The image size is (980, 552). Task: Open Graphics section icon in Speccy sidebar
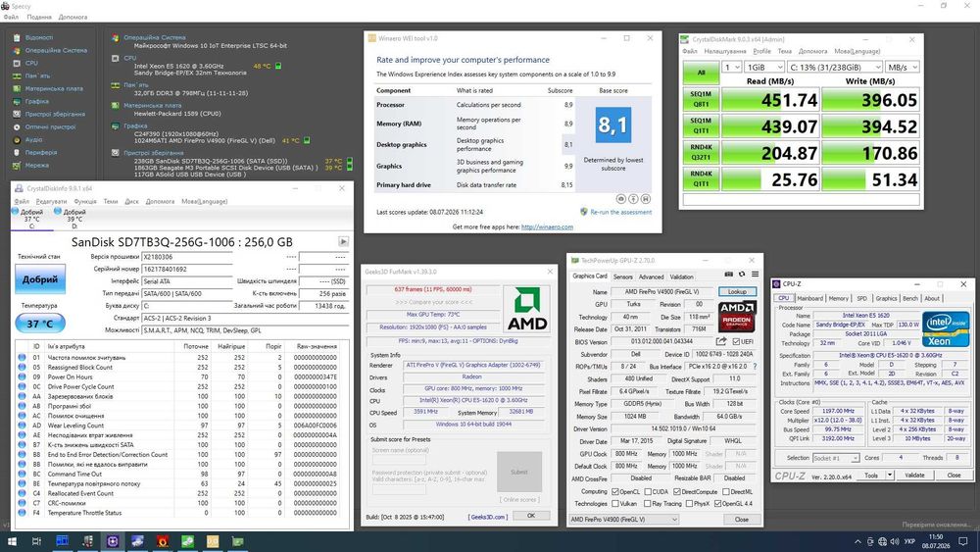coord(17,101)
